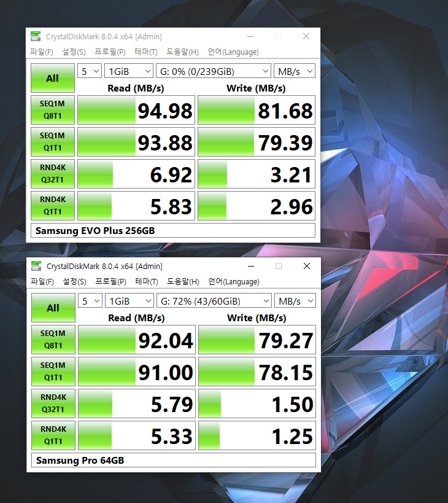The image size is (448, 503).
Task: Select the 79.39 write result
Action: click(x=257, y=142)
